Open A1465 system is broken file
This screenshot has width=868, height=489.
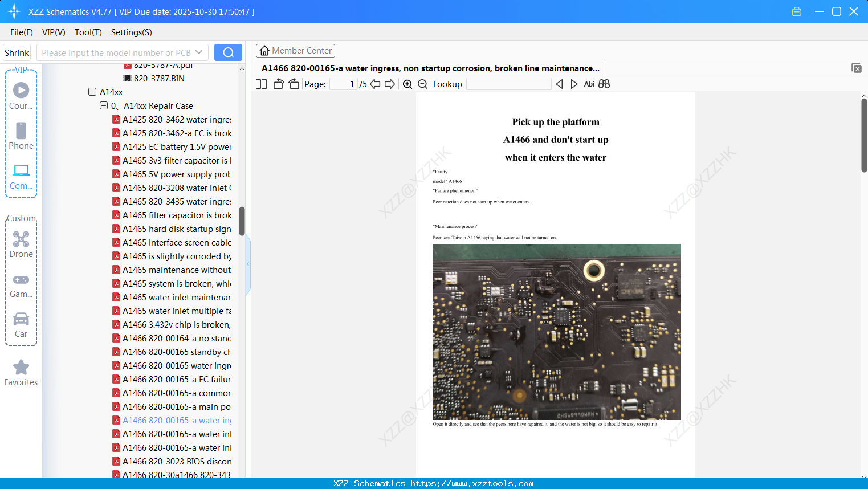(177, 284)
